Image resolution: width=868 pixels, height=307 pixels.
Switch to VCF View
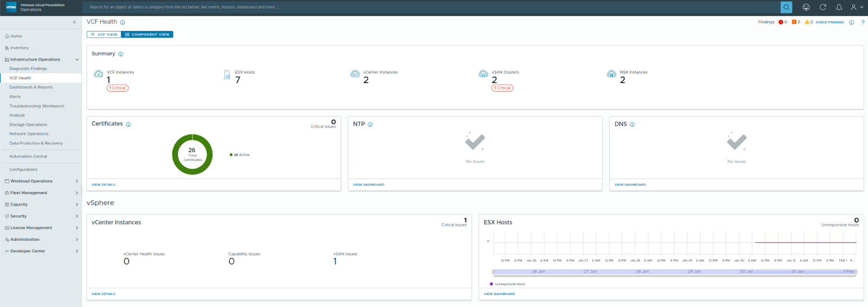point(104,34)
